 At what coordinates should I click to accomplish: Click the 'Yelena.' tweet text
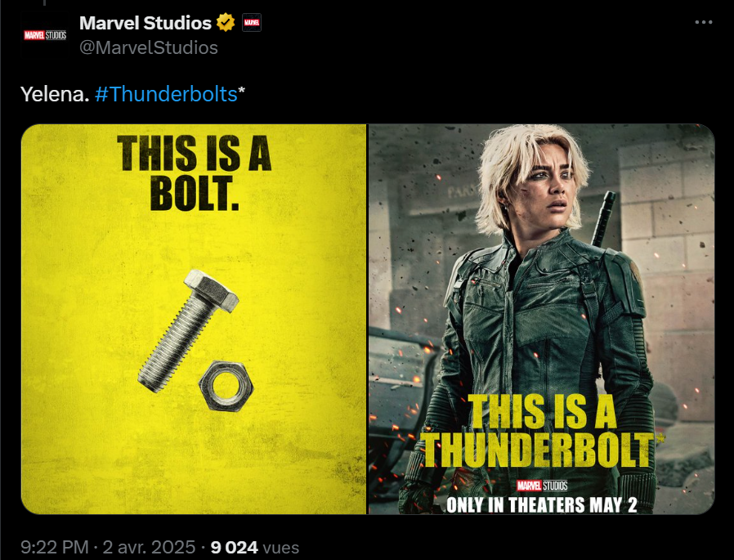tap(55, 94)
